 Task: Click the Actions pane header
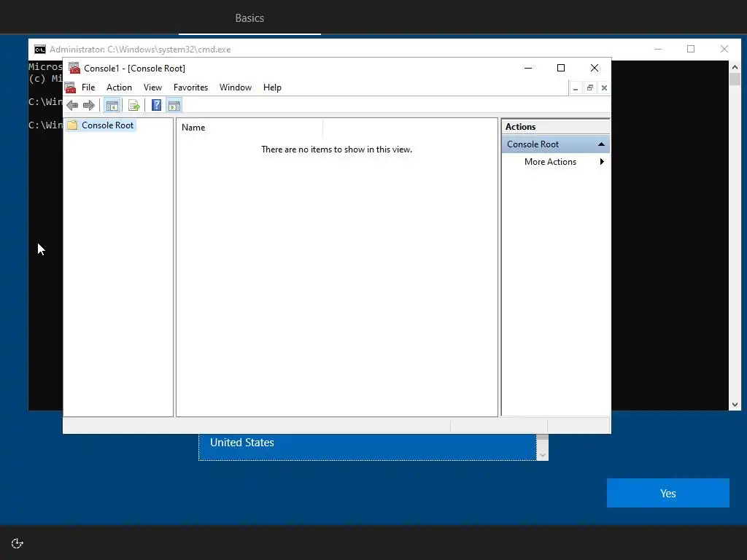[x=555, y=127]
